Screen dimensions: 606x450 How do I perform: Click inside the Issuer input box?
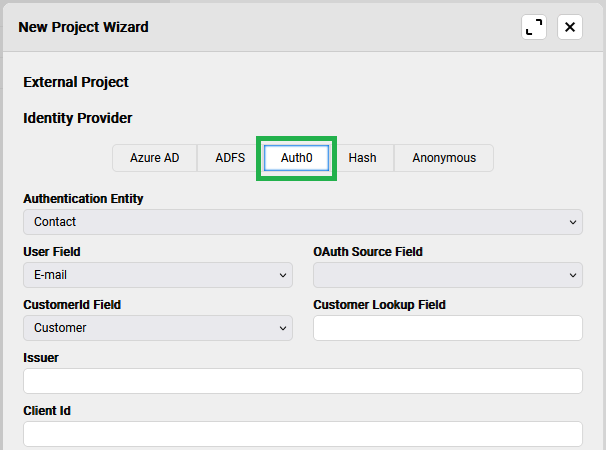coord(302,381)
